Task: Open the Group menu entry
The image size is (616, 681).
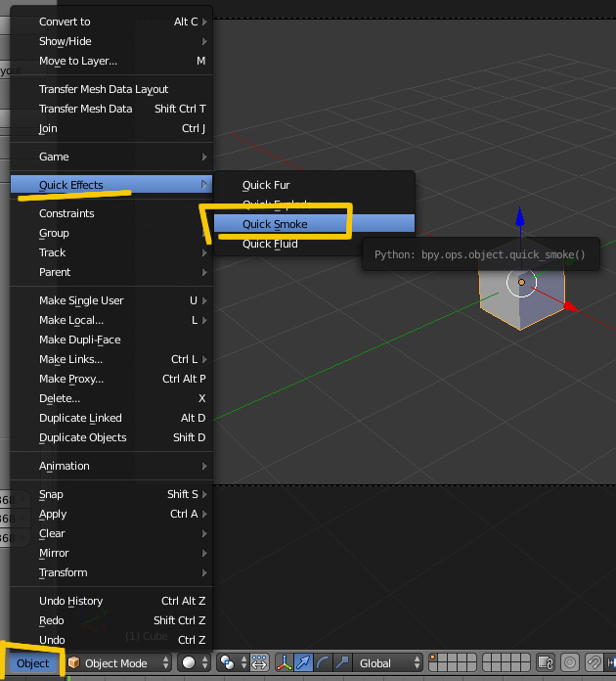Action: click(111, 233)
